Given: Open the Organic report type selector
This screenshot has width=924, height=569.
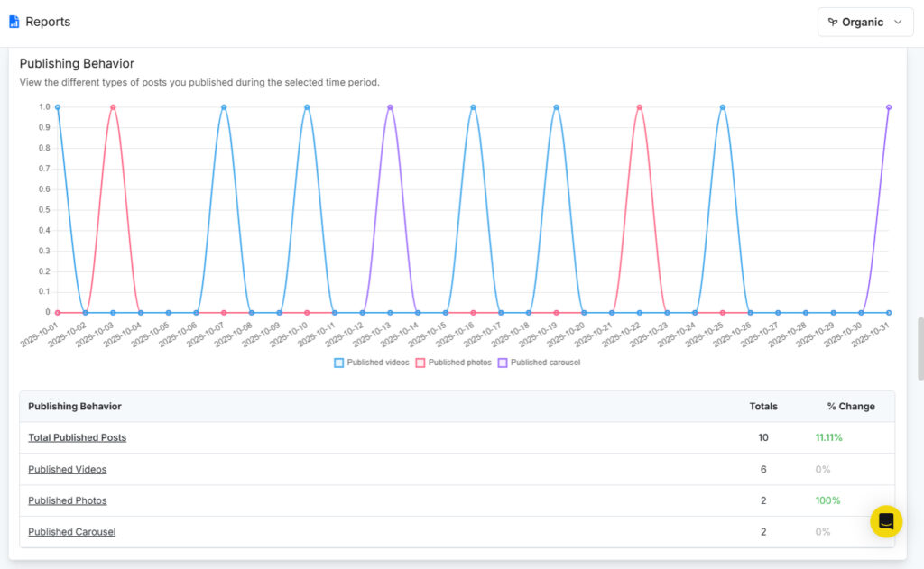Looking at the screenshot, I should click(864, 22).
